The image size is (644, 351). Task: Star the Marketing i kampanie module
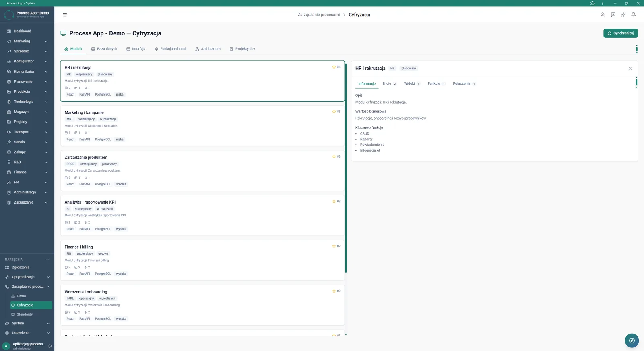334,112
